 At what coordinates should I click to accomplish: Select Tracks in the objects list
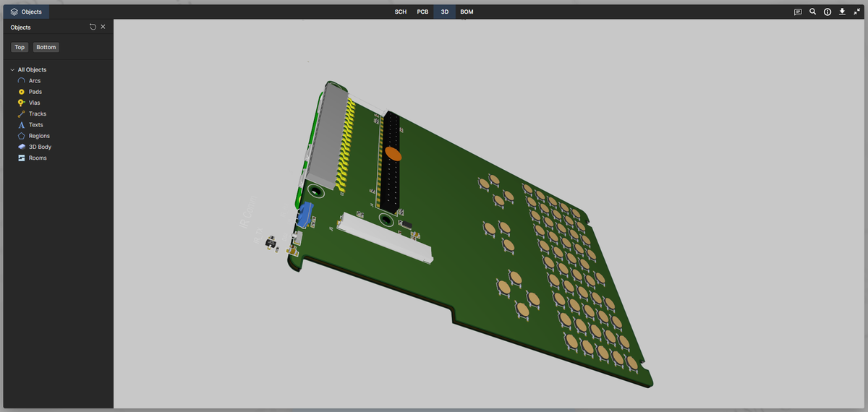coord(37,114)
